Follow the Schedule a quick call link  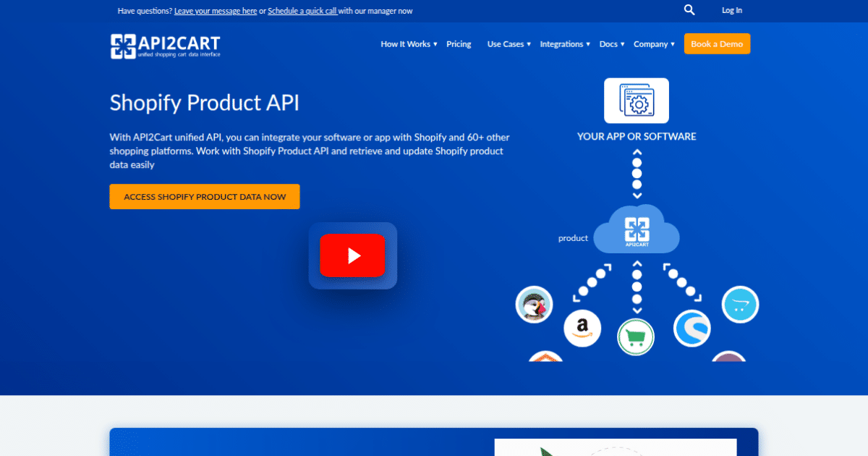(x=302, y=11)
